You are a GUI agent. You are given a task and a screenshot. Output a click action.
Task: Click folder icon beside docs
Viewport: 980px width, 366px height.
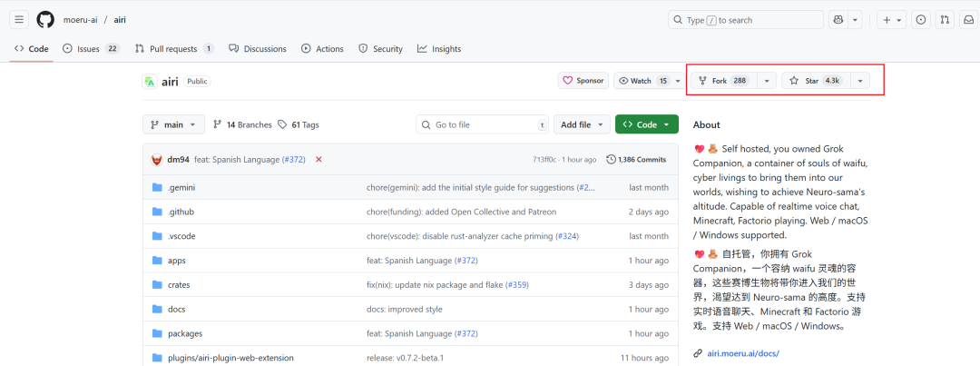pyautogui.click(x=157, y=309)
